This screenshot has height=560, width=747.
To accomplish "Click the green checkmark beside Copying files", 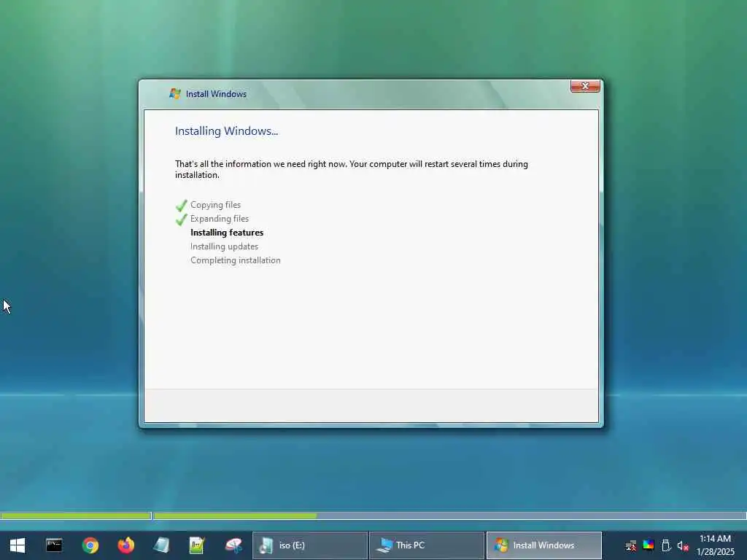I will [x=181, y=206].
